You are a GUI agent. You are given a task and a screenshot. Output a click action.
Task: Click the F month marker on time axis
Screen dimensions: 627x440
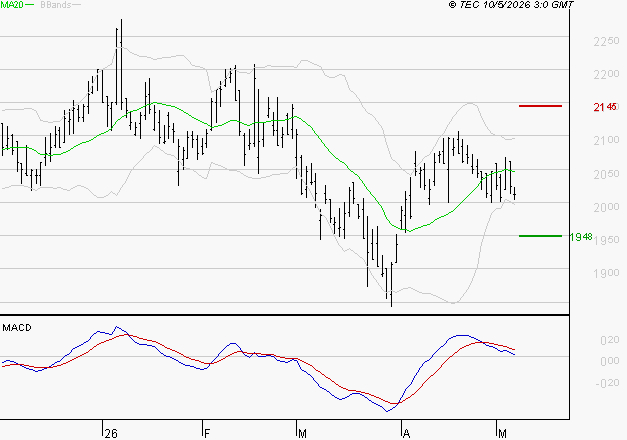pos(207,433)
